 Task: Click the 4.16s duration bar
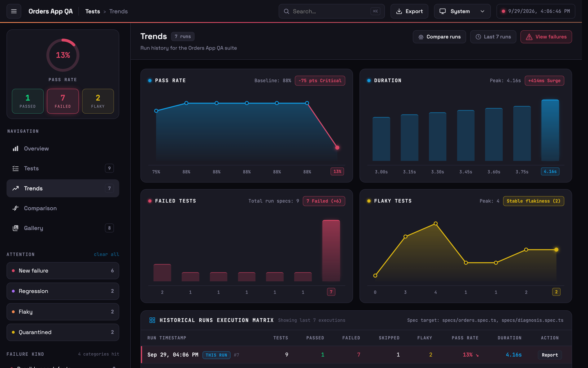550,130
